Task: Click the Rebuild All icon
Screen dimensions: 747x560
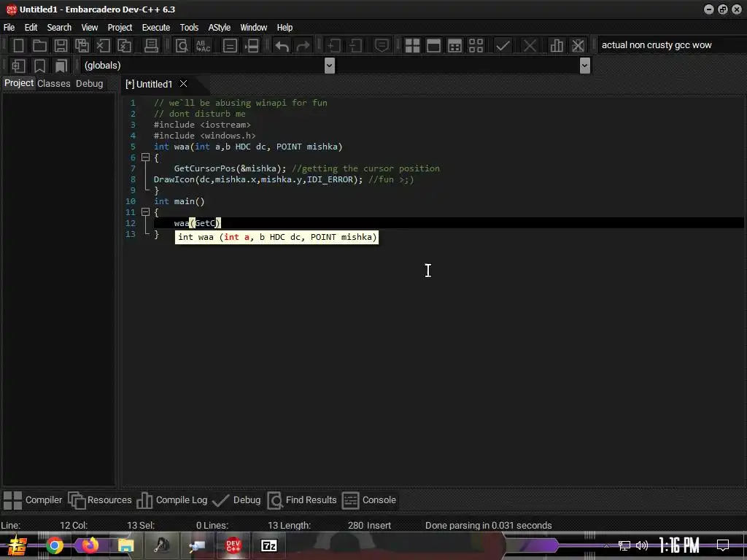Action: 476,46
